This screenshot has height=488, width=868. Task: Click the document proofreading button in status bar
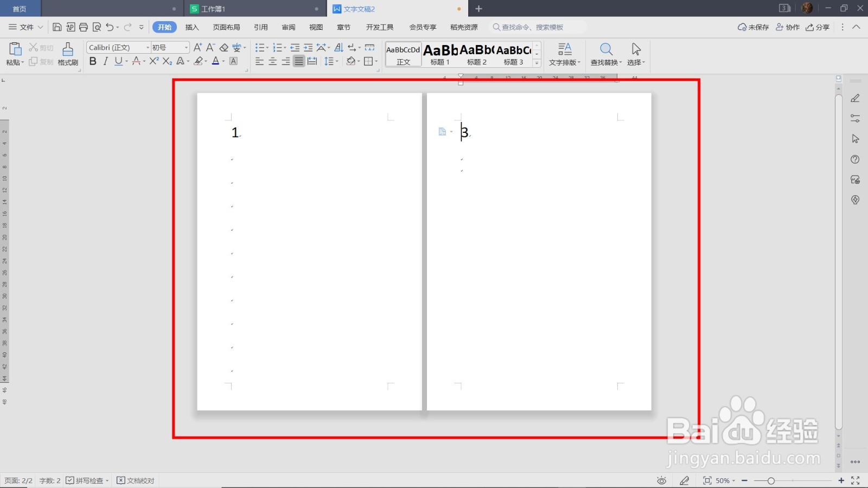(x=136, y=480)
